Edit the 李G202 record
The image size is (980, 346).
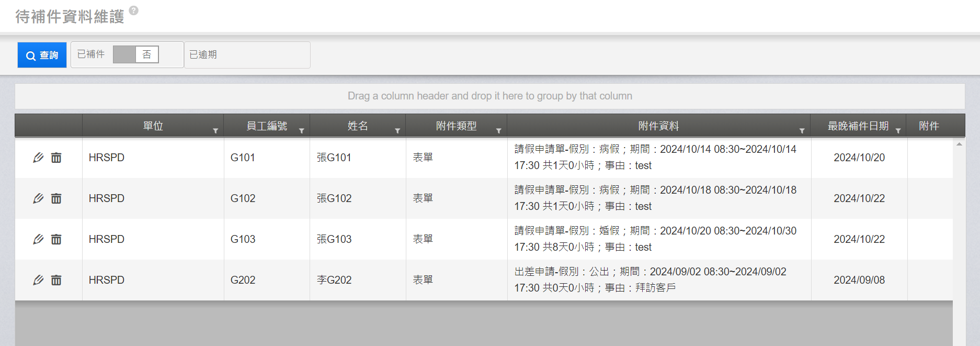tap(38, 280)
